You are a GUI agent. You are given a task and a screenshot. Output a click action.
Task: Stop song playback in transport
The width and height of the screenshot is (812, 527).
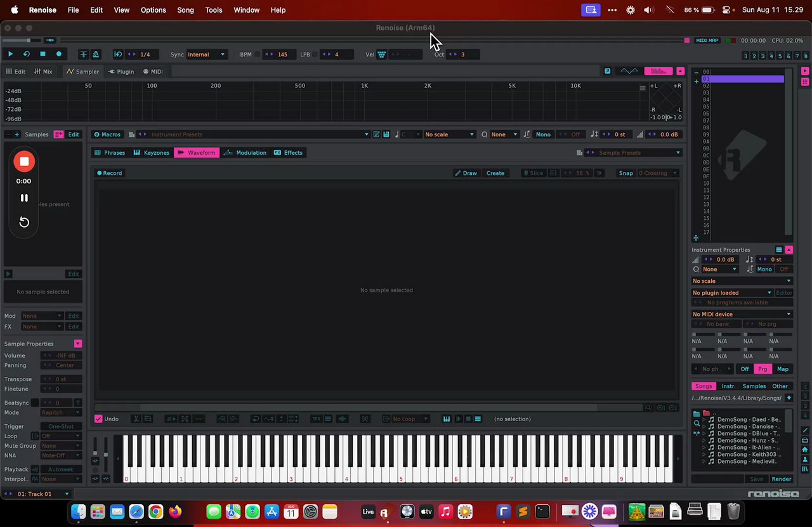[x=43, y=55]
